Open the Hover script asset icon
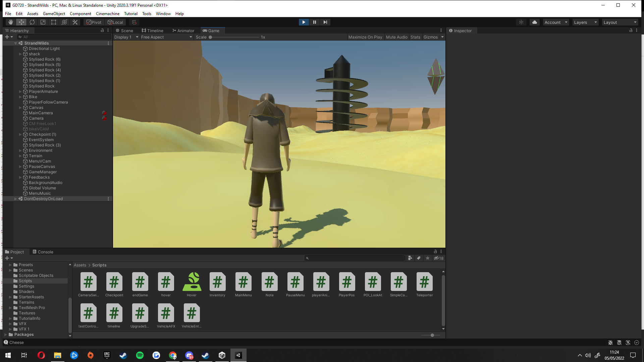 [192, 282]
